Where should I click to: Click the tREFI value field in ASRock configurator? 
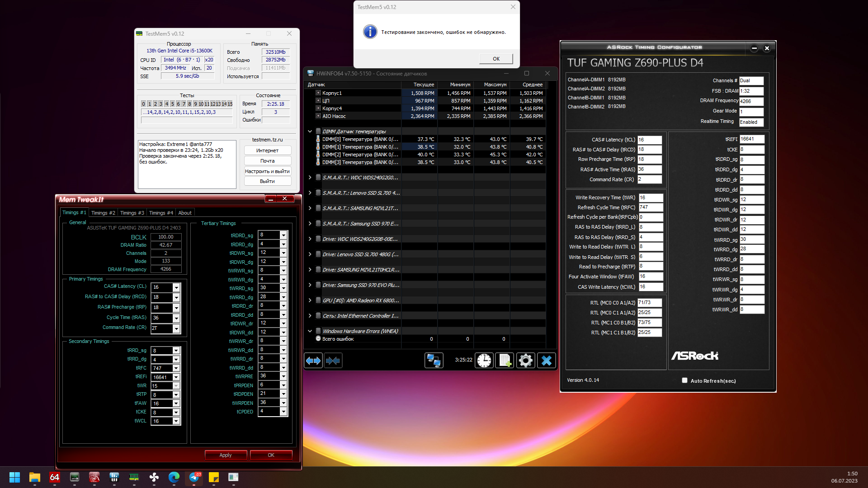[751, 139]
